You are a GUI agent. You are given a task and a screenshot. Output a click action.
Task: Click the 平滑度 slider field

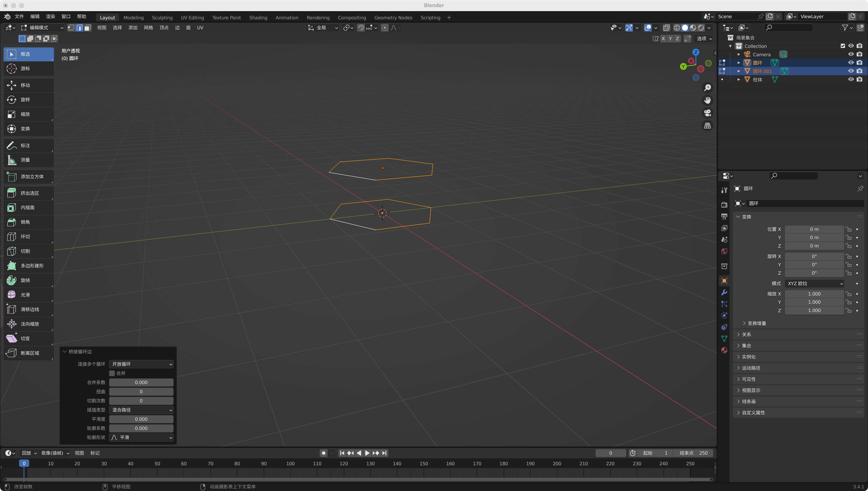click(x=141, y=419)
